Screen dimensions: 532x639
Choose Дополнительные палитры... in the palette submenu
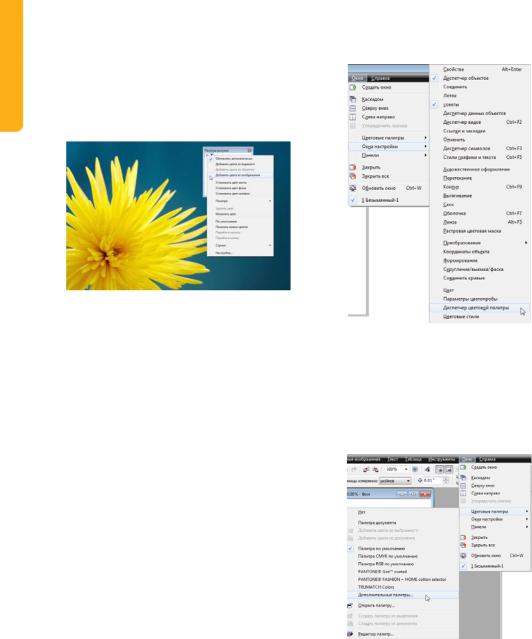point(403,595)
